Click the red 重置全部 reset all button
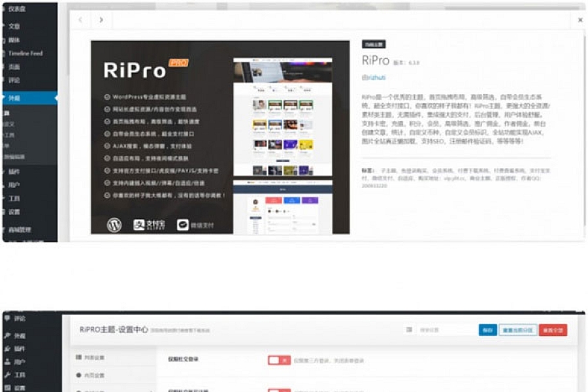The height and width of the screenshot is (392, 588). [553, 331]
